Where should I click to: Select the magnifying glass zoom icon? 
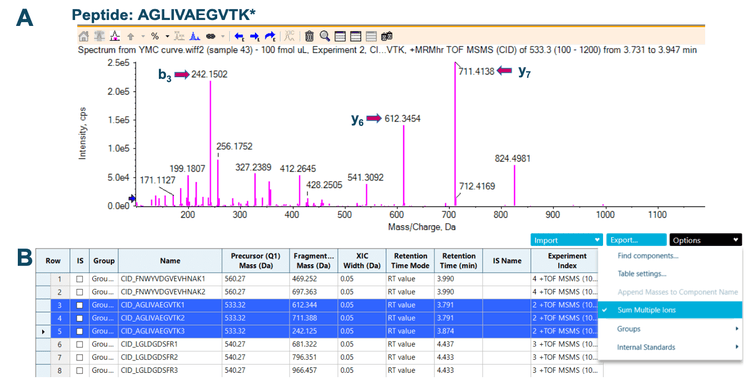point(325,36)
